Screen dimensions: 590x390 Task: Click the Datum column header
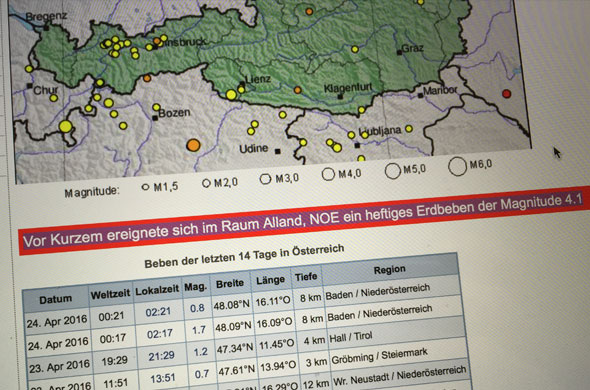pyautogui.click(x=55, y=299)
